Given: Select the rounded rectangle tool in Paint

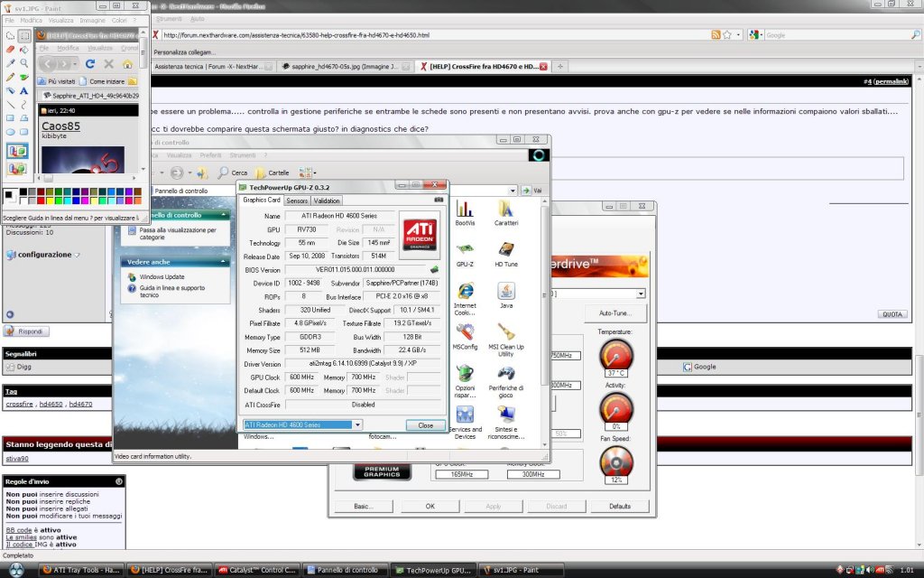Looking at the screenshot, I should pyautogui.click(x=24, y=132).
